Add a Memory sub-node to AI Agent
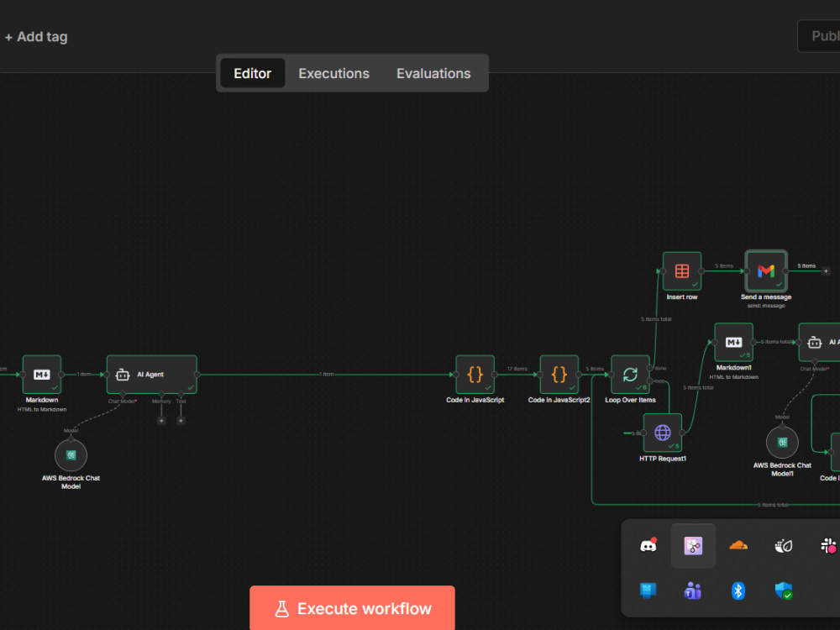840x630 pixels. [161, 421]
